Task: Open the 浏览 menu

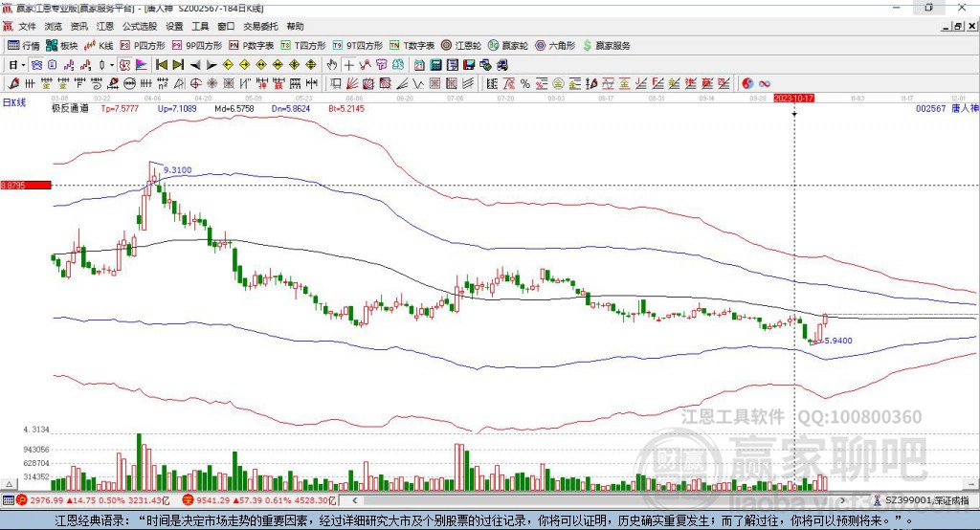Action: click(x=54, y=26)
